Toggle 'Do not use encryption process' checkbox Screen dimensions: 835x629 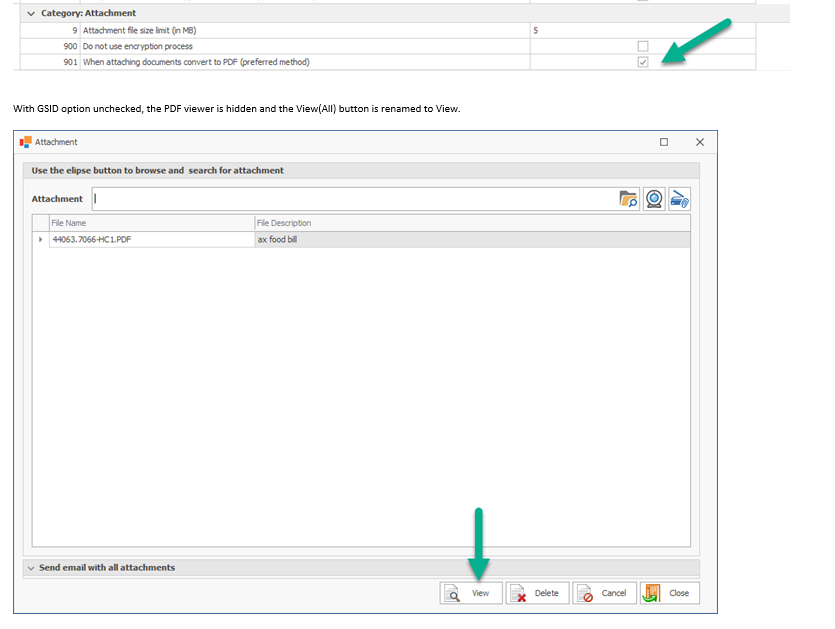click(x=643, y=46)
